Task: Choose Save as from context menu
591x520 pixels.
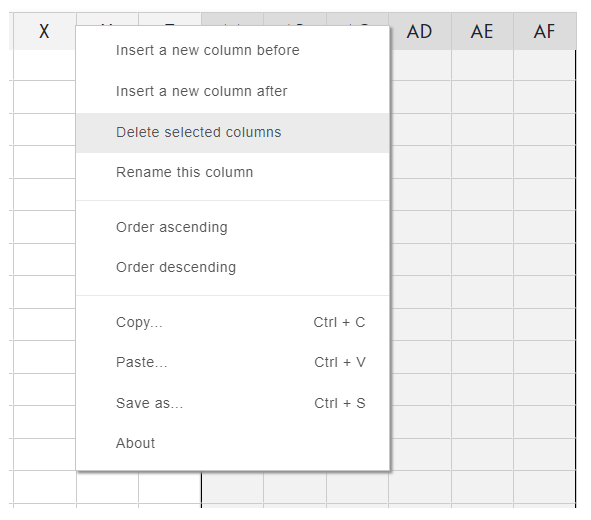Action: (x=233, y=404)
